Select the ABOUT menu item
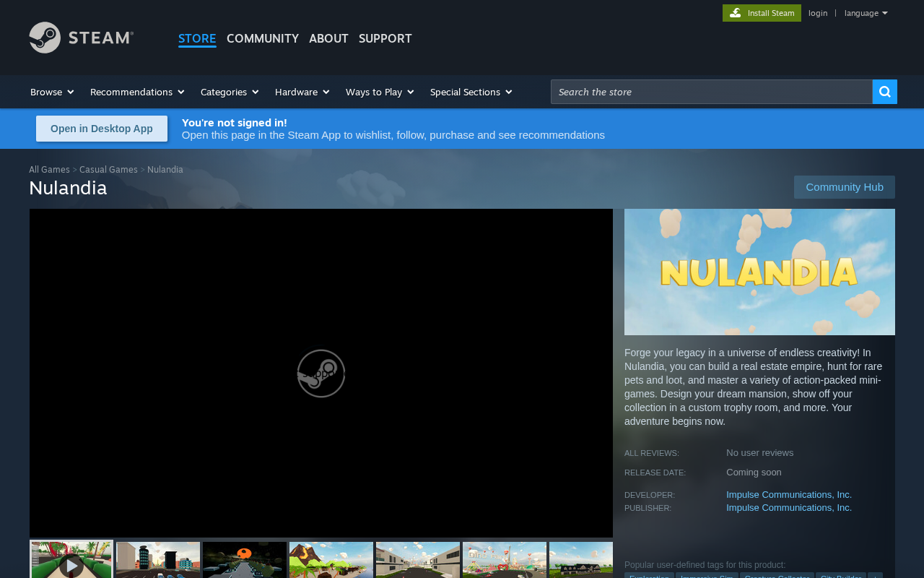Screen dimensions: 924x578 [x=328, y=37]
